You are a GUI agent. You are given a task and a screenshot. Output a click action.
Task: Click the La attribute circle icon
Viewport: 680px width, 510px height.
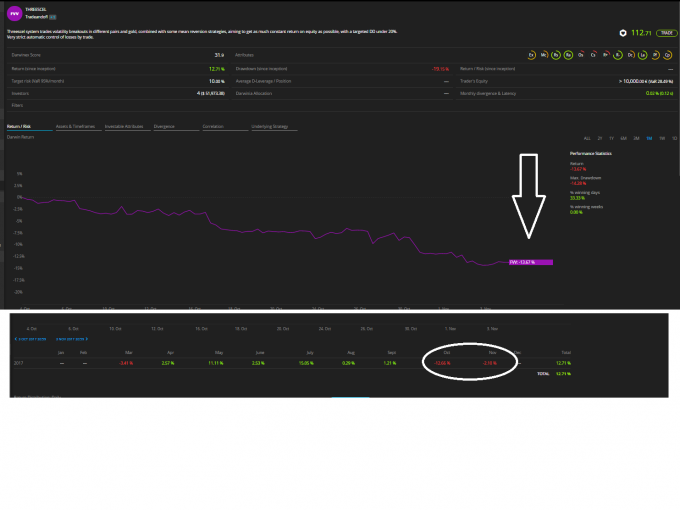643,55
